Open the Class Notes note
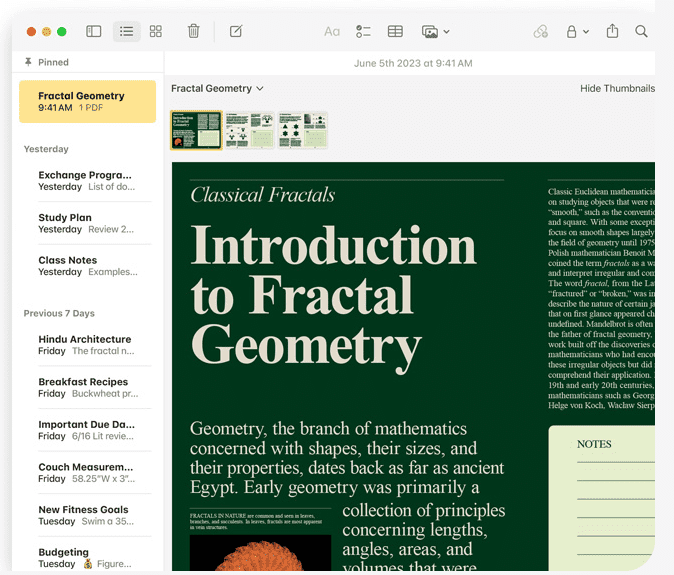 click(x=87, y=266)
